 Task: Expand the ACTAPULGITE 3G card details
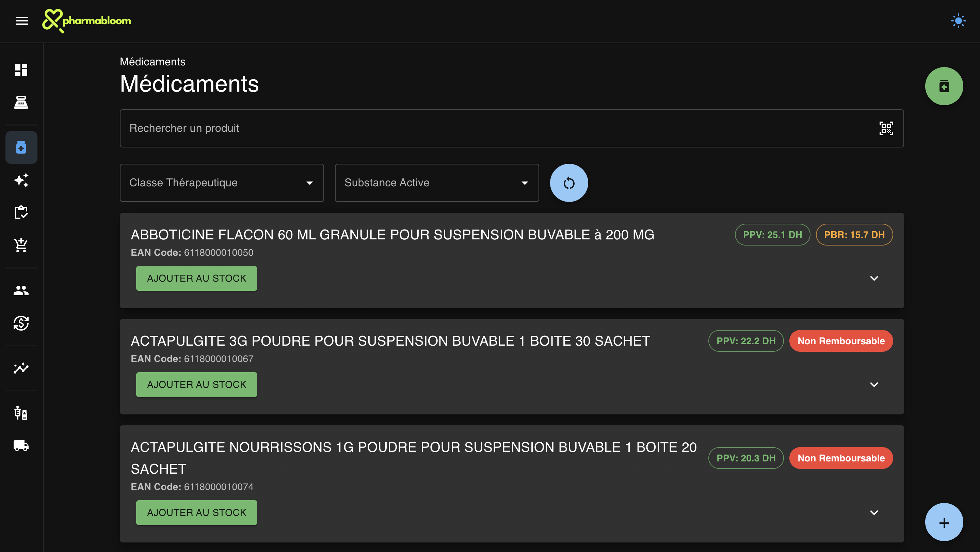click(x=874, y=384)
